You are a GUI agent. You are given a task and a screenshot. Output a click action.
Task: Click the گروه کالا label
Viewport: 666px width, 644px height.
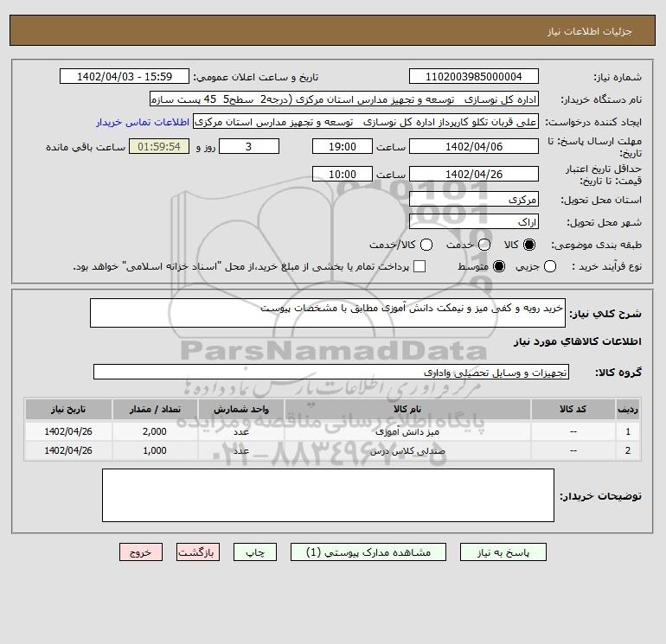(x=618, y=373)
